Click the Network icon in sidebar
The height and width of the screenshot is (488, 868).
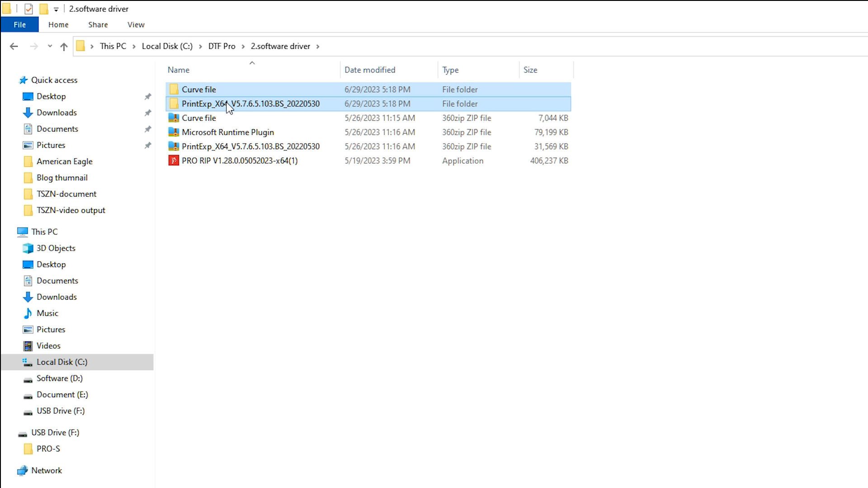click(x=23, y=470)
